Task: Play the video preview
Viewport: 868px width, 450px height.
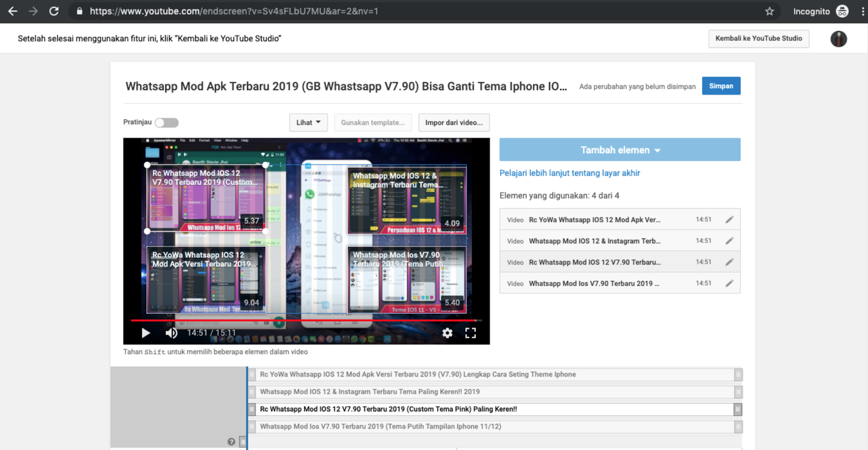Action: pos(146,333)
